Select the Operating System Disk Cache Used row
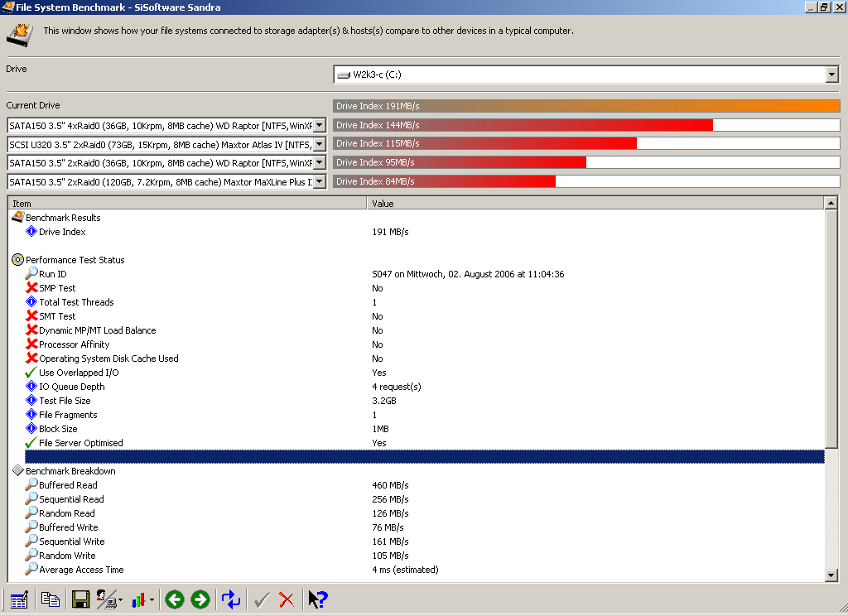Image resolution: width=848 pixels, height=616 pixels. click(x=417, y=358)
